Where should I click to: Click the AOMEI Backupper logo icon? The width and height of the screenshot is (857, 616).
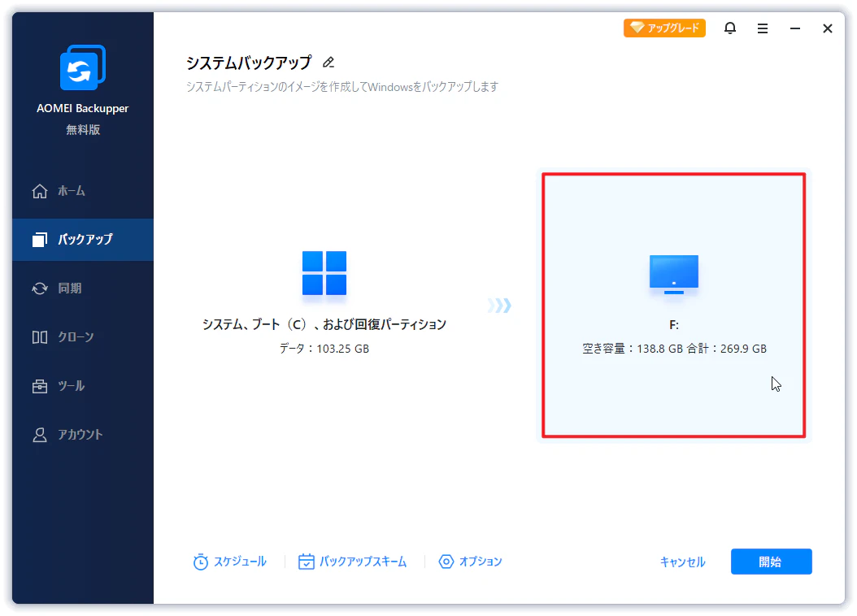tap(83, 67)
